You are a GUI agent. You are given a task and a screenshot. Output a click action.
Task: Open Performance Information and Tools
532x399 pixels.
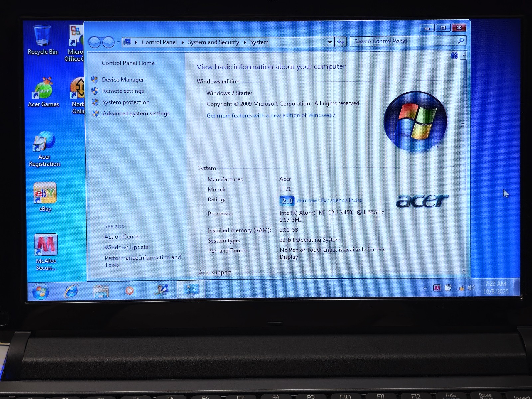pyautogui.click(x=142, y=261)
